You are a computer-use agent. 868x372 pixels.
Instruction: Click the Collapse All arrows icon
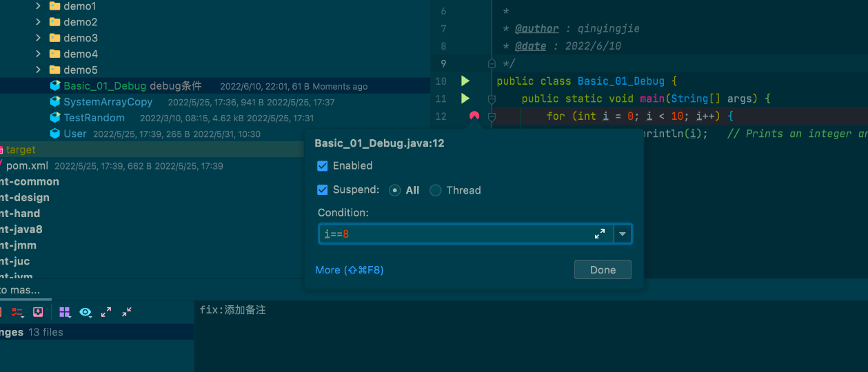point(127,312)
